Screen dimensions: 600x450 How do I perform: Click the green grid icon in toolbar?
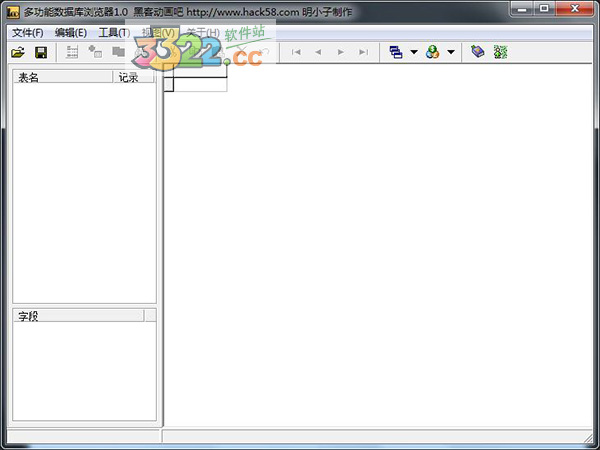pos(501,51)
